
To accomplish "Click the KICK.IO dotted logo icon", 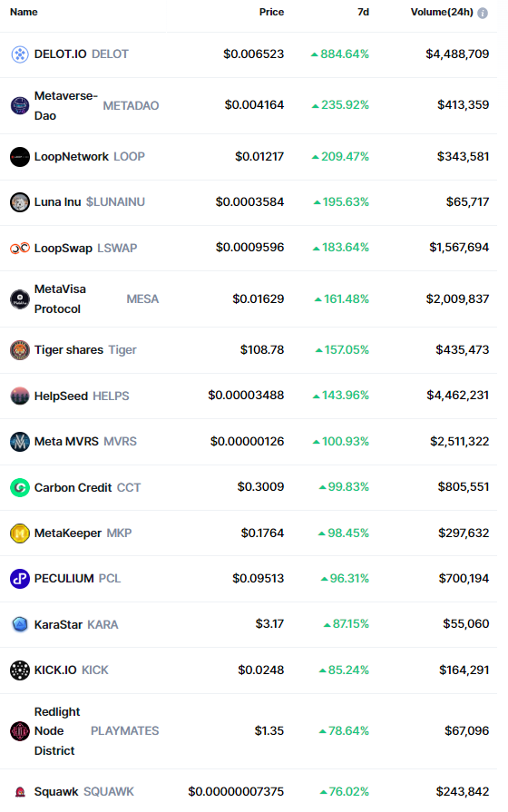I will click(x=20, y=670).
